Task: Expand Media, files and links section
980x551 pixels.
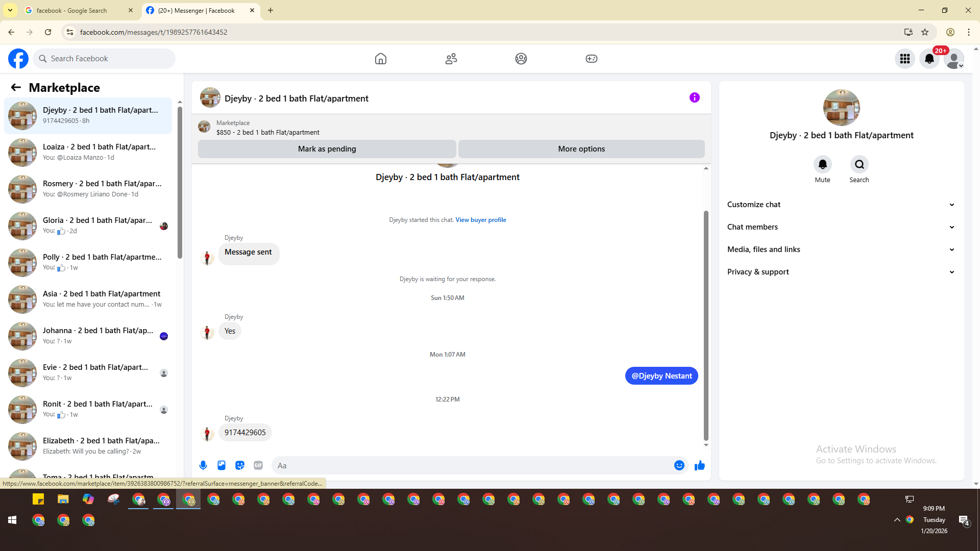Action: click(841, 249)
